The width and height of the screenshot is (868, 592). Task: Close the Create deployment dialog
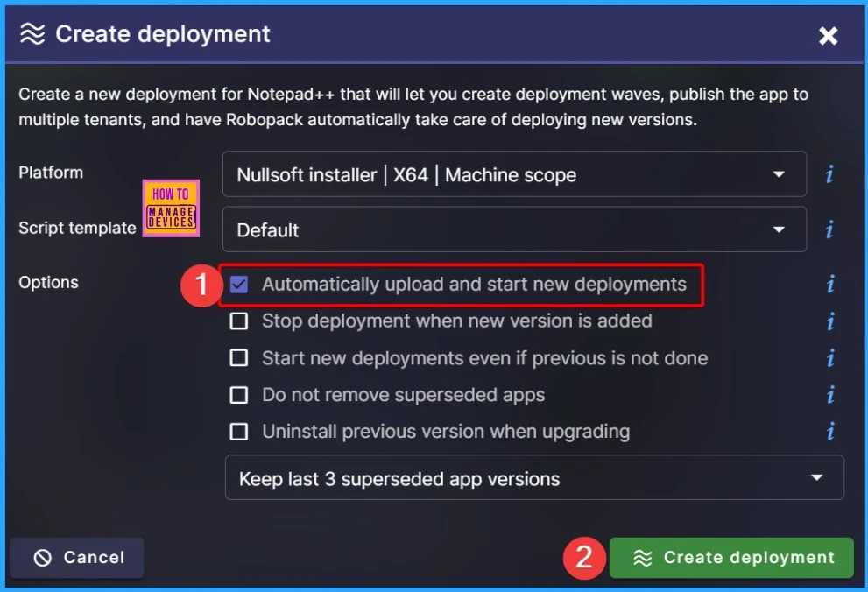828,36
